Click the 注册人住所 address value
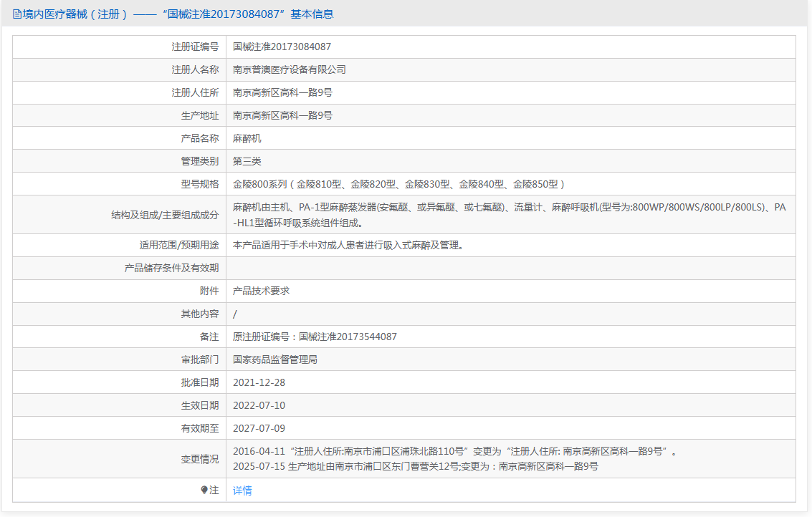The width and height of the screenshot is (812, 517). [283, 92]
